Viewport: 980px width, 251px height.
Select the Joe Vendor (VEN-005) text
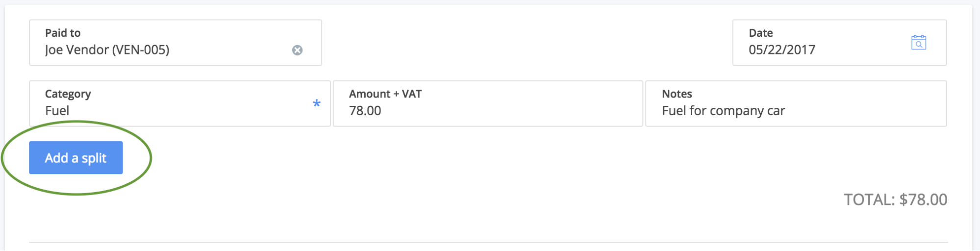point(107,50)
